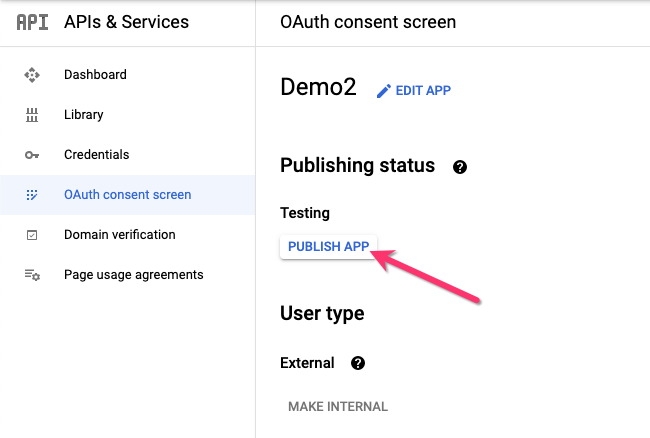Click the Make Internal button
Screen dimensions: 650x438
[x=338, y=407]
